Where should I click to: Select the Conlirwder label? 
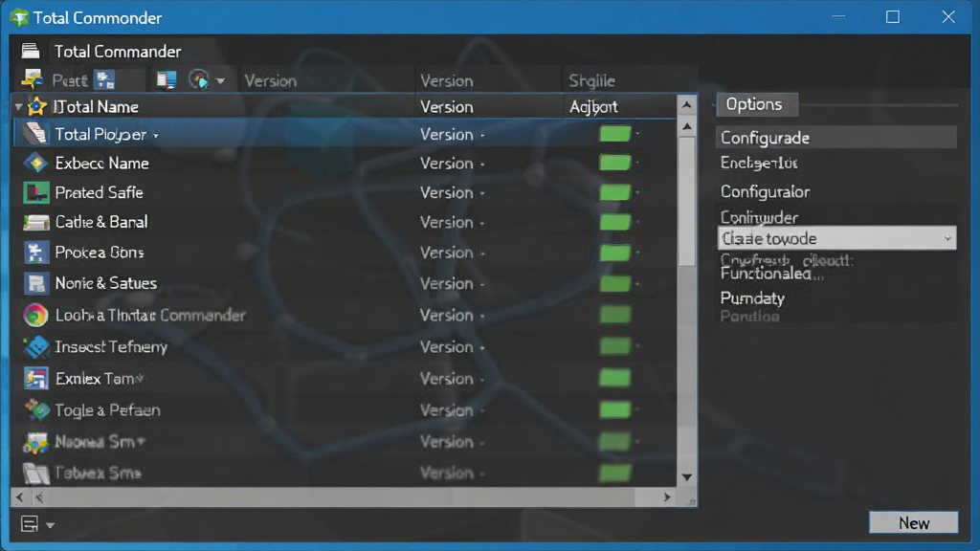[759, 217]
